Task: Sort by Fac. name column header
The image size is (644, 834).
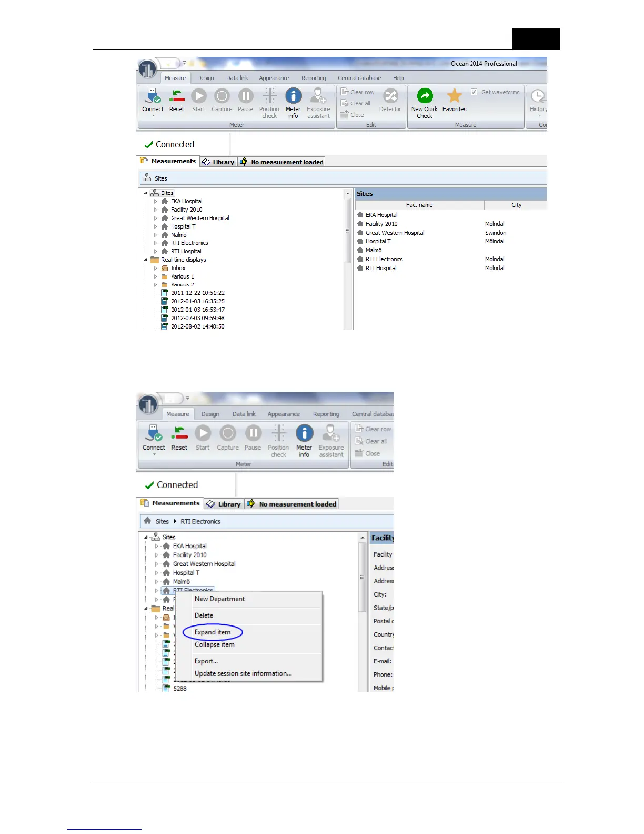Action: [x=419, y=205]
